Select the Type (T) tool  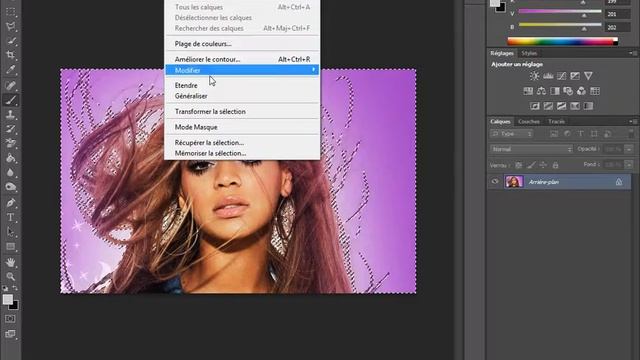pyautogui.click(x=11, y=217)
